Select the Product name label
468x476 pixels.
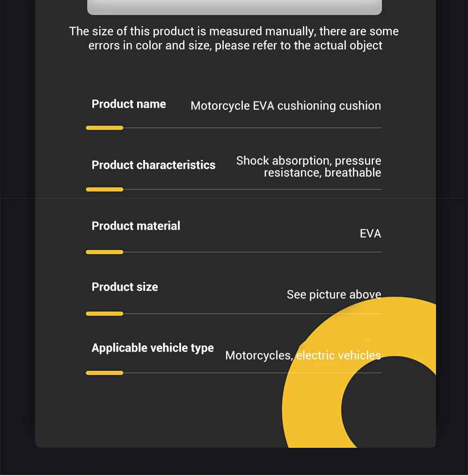coord(129,104)
